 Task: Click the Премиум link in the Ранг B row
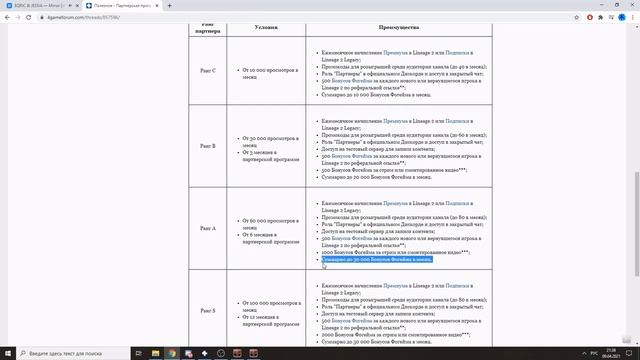395,121
